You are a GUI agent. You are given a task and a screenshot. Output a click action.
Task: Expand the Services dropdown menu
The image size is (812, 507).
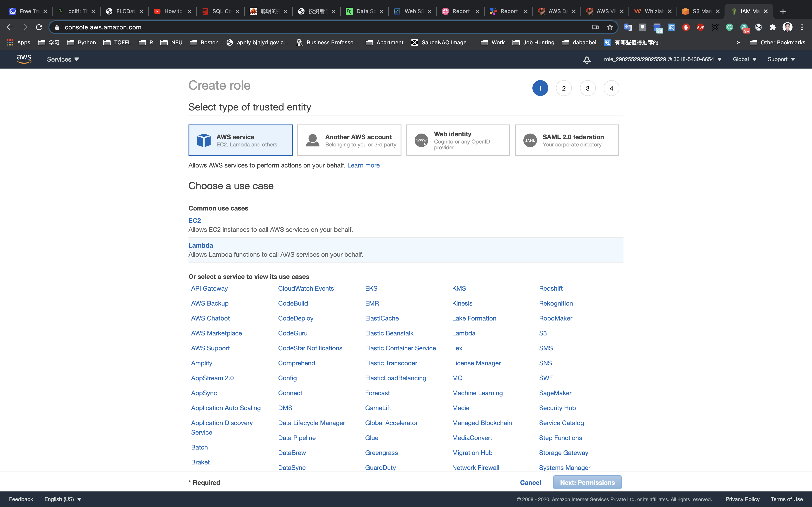(63, 59)
